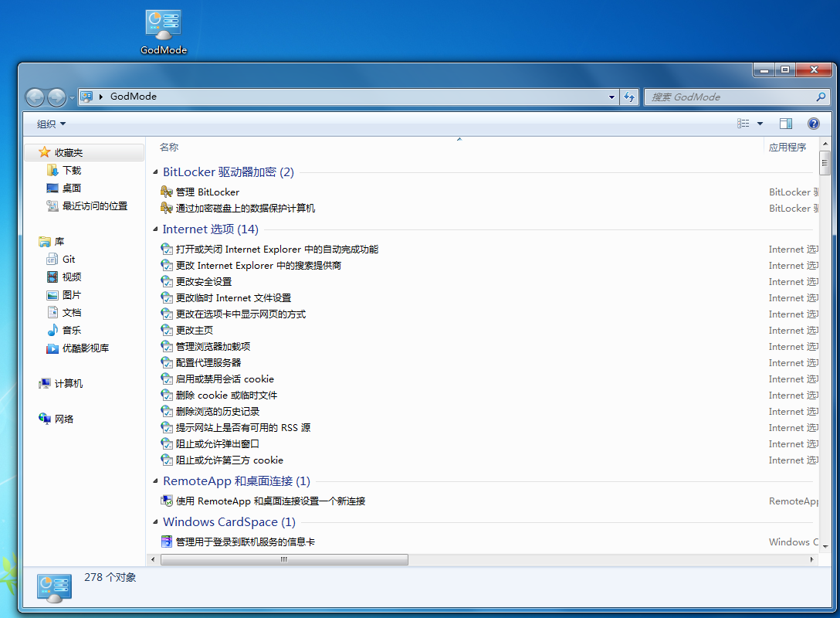840x618 pixels.
Task: Open the recent pages dropdown beside navigation arrows
Action: coord(72,98)
